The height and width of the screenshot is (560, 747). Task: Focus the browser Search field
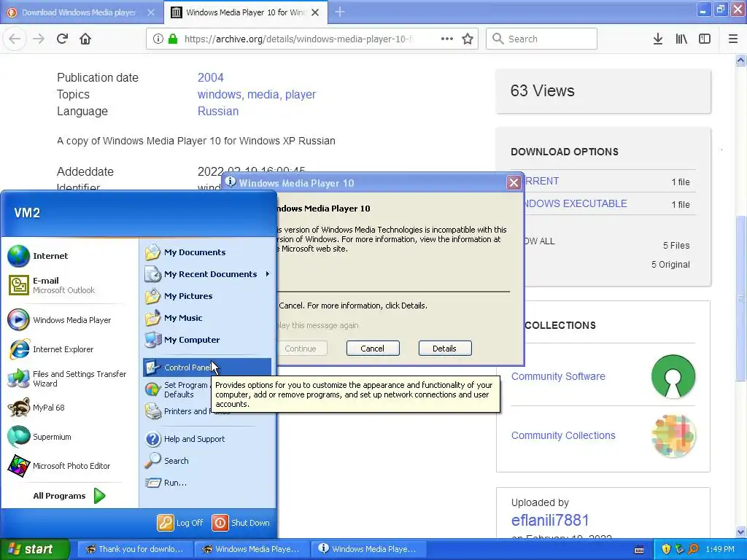542,39
